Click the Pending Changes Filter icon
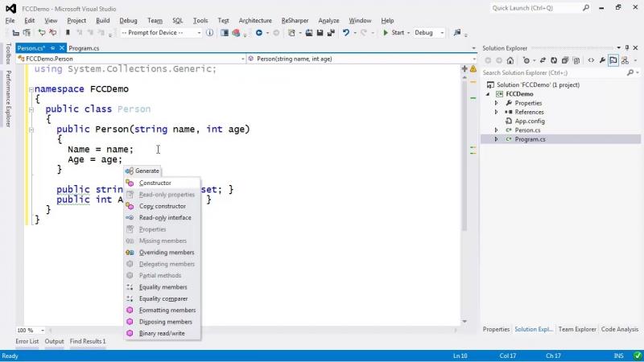This screenshot has height=362, width=644. click(x=528, y=60)
